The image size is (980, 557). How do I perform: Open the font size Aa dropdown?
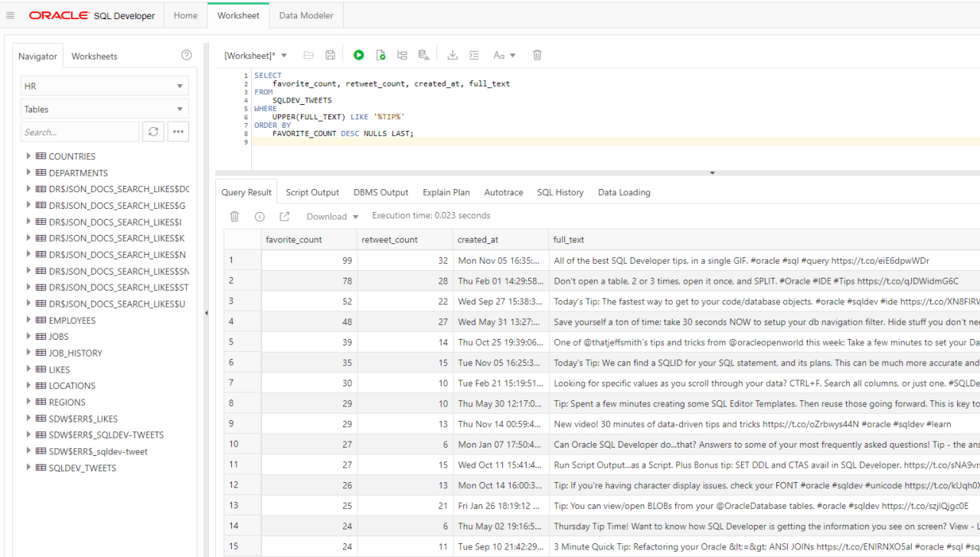[x=505, y=55]
